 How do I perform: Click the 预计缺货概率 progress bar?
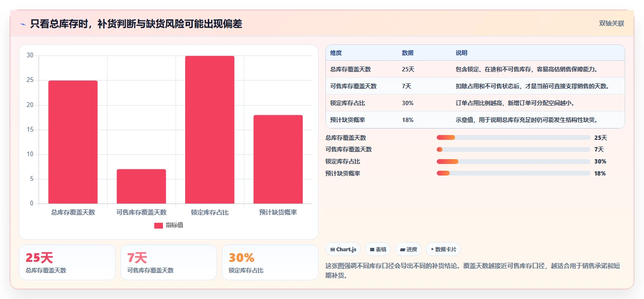[x=513, y=173]
